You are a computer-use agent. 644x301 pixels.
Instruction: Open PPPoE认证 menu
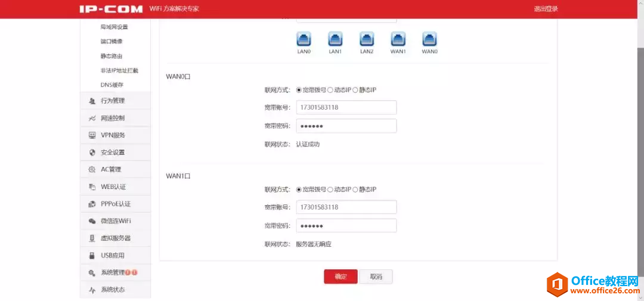point(116,204)
